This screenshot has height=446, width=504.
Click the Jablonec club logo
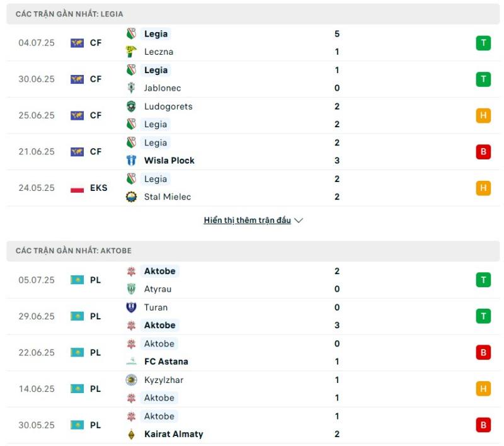click(131, 88)
